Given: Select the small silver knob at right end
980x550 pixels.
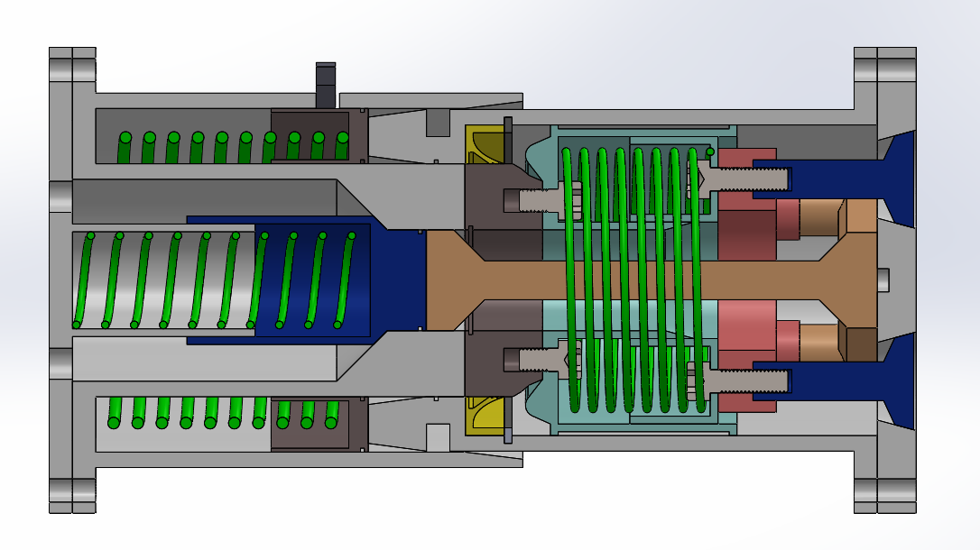Looking at the screenshot, I should click(883, 280).
